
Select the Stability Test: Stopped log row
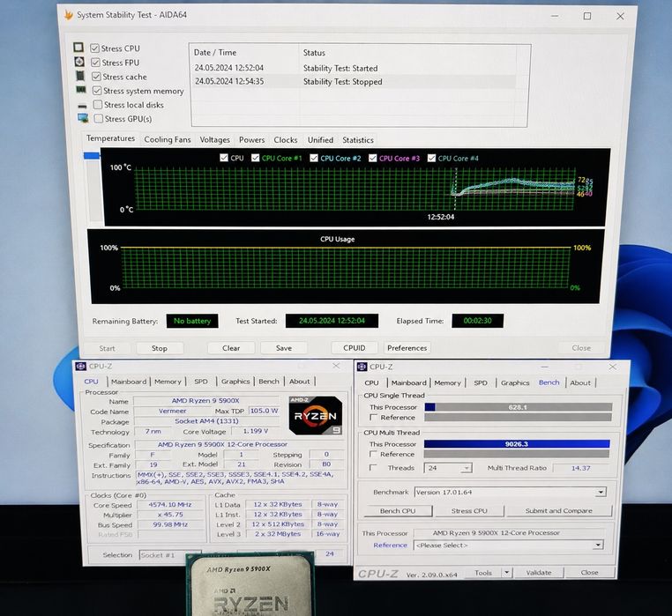[x=354, y=81]
